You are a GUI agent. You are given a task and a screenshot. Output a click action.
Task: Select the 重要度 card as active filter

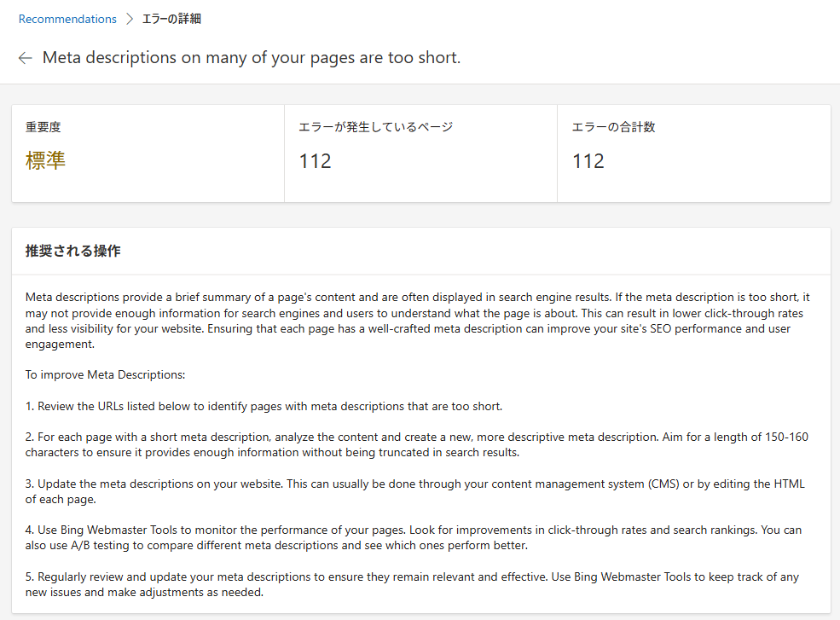click(148, 154)
